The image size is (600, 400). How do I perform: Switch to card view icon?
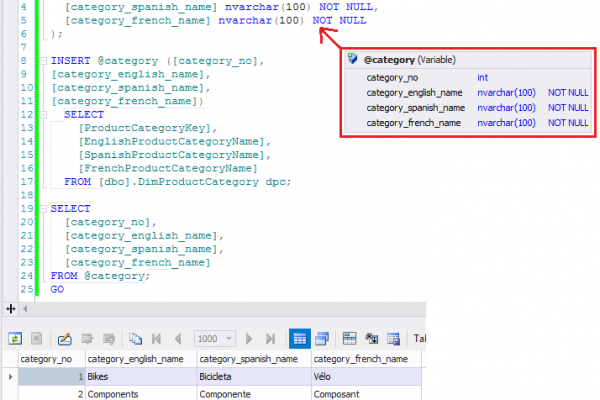click(322, 339)
